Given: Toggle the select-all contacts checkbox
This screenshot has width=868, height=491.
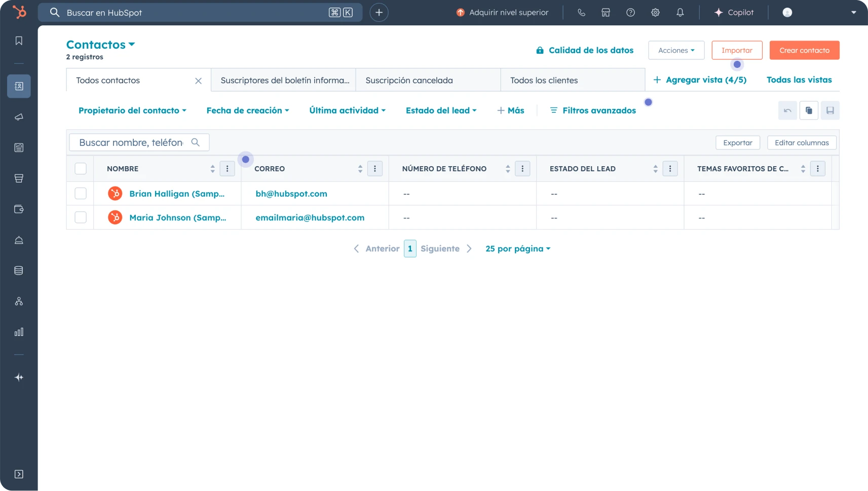Looking at the screenshot, I should click(81, 169).
